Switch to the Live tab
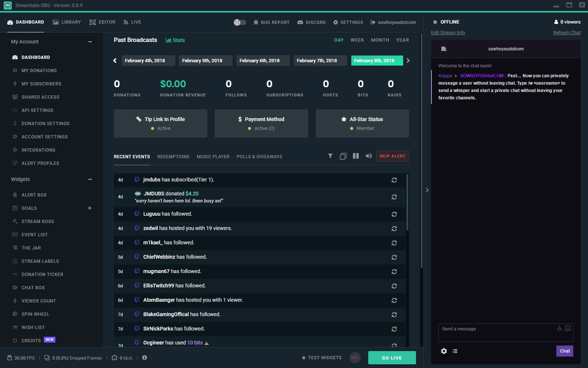Viewport: 588px width, 368px height. [x=132, y=22]
